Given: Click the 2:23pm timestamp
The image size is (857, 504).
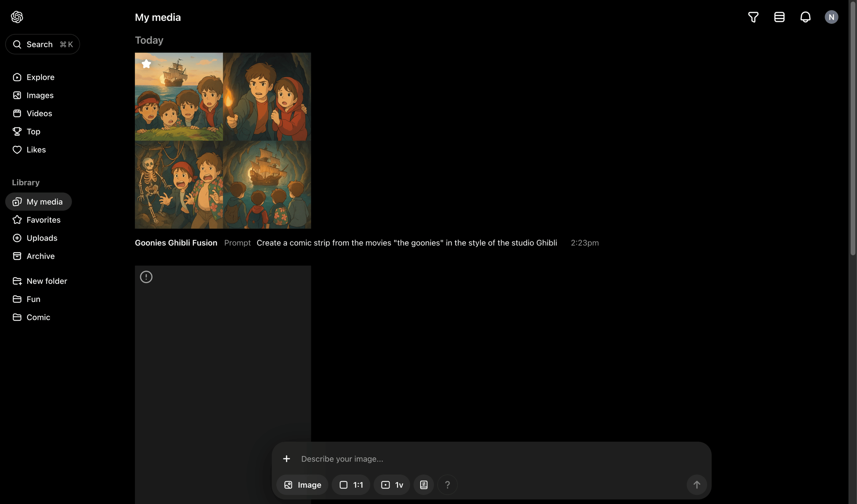Looking at the screenshot, I should (x=585, y=243).
